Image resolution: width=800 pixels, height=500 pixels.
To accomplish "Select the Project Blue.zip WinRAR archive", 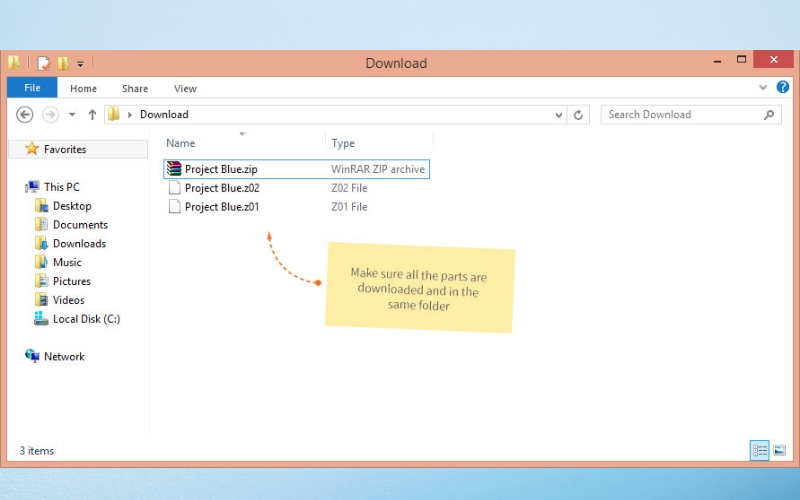I will (221, 169).
